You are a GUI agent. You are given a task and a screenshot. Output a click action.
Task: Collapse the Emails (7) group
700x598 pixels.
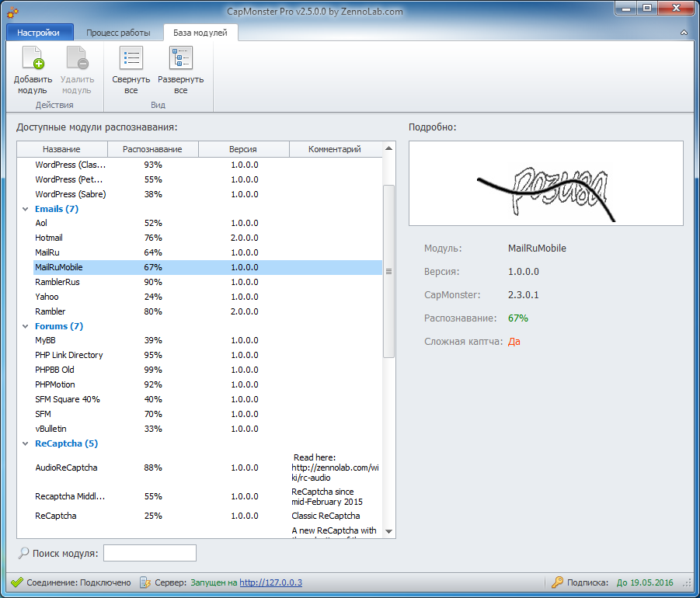click(x=26, y=209)
